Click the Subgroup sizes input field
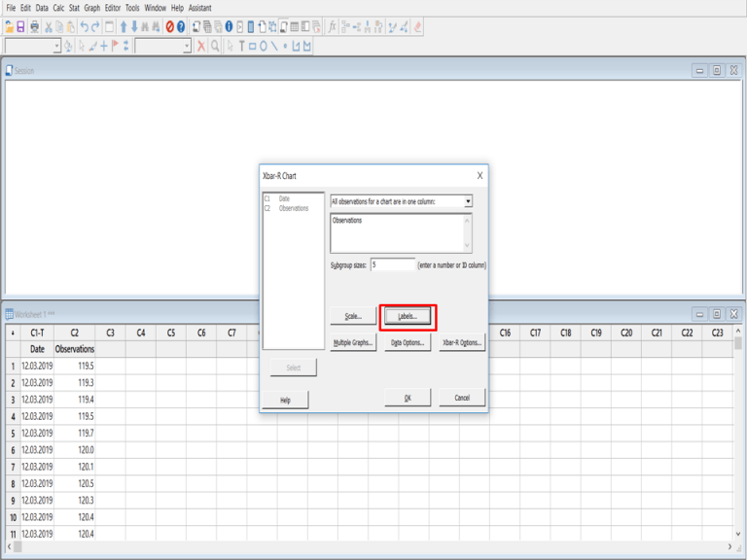The width and height of the screenshot is (747, 560). click(392, 264)
